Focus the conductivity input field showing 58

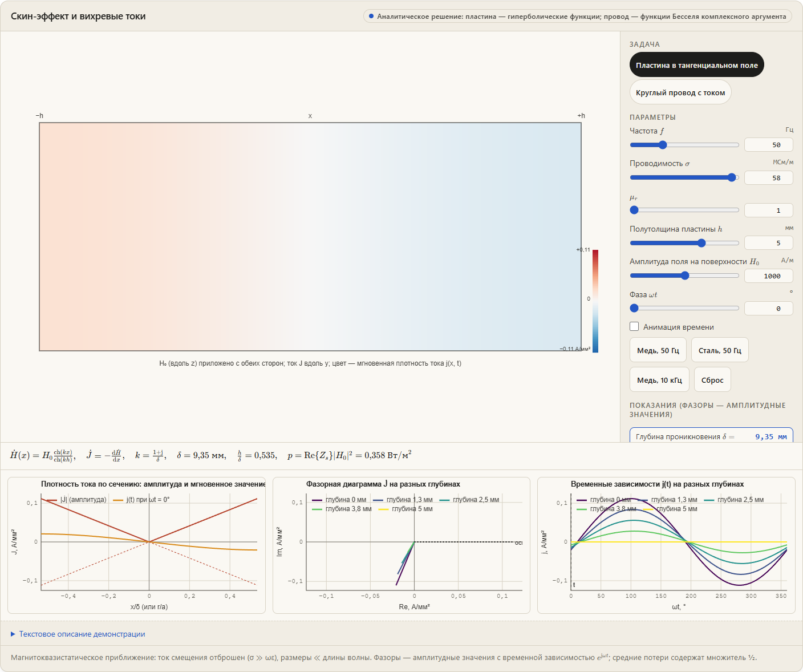tap(769, 177)
